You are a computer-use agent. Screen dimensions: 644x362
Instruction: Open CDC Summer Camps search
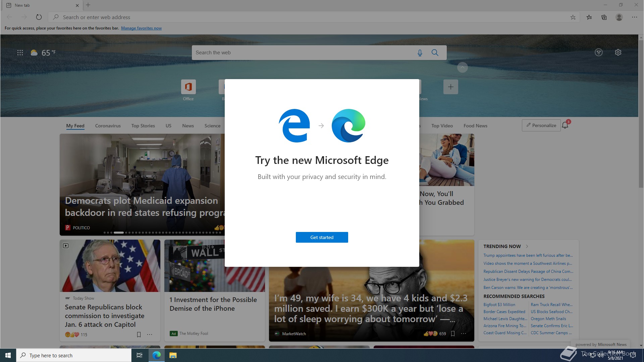[551, 333]
